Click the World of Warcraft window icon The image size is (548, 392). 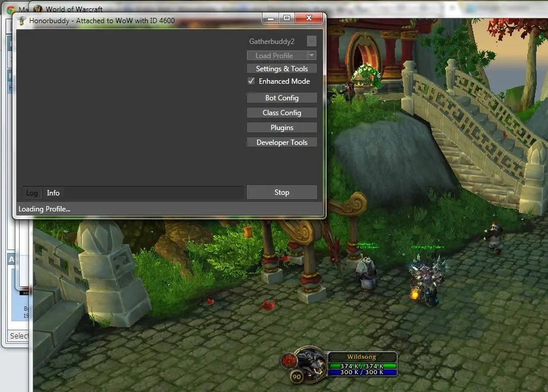(x=38, y=9)
